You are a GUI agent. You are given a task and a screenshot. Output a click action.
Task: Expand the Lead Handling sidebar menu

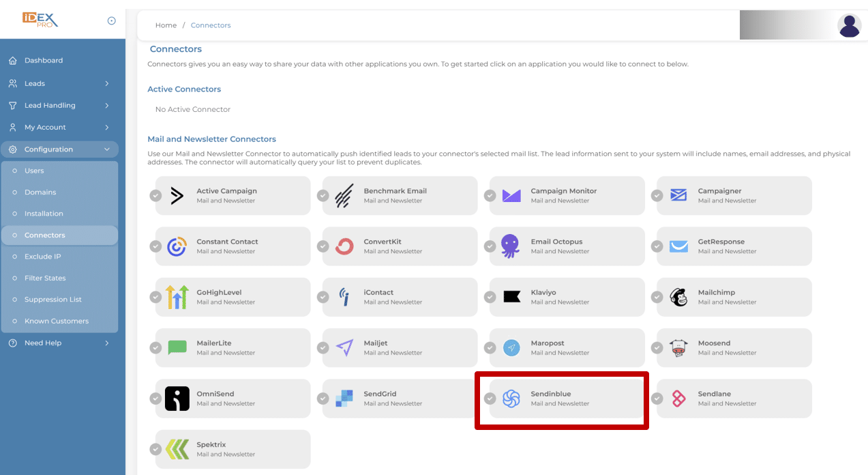[x=59, y=105]
